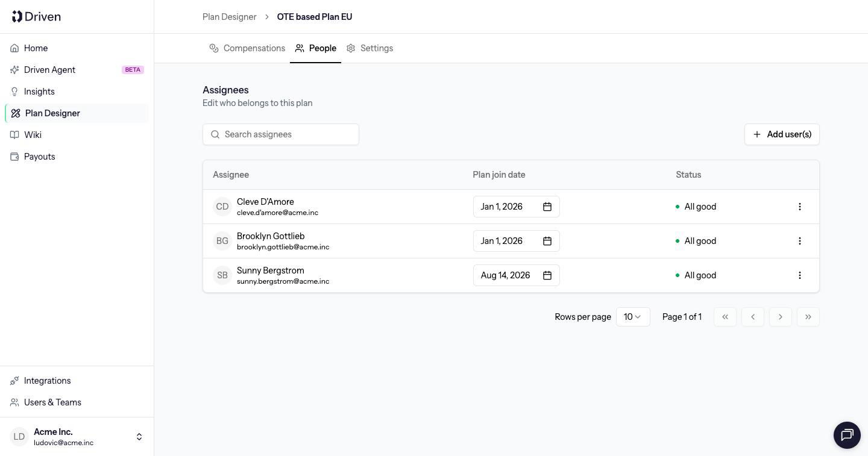Open Driven Agent in the sidebar
Image resolution: width=868 pixels, height=456 pixels.
(77, 70)
